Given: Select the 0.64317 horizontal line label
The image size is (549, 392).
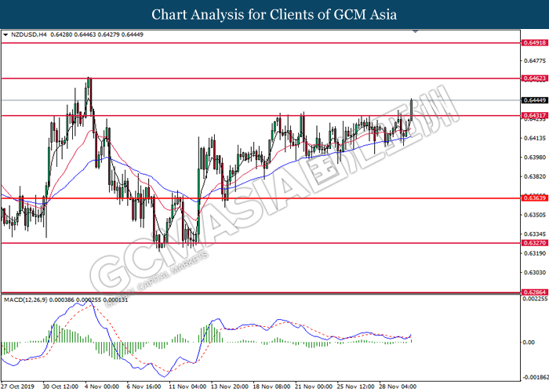Looking at the screenshot, I should (x=534, y=115).
